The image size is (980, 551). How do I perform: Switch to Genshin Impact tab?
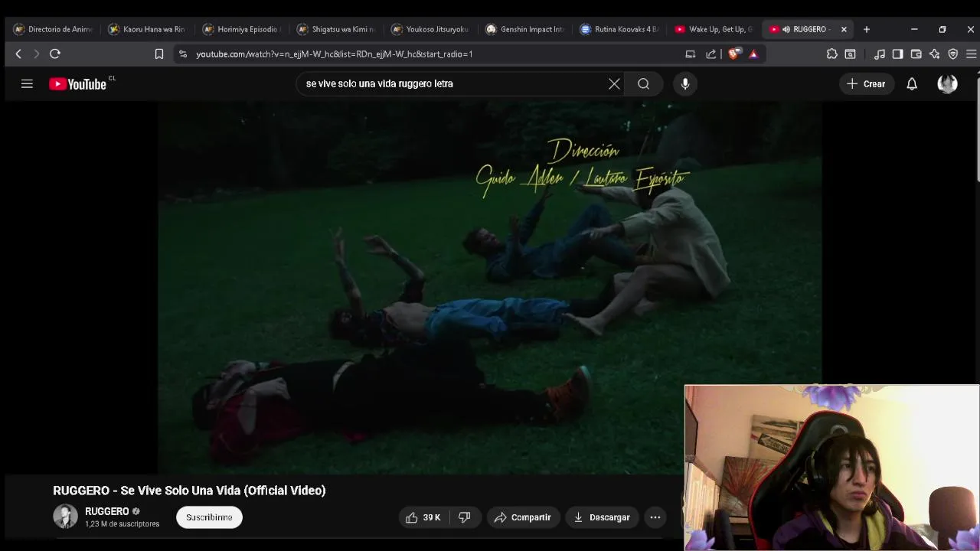click(x=525, y=29)
